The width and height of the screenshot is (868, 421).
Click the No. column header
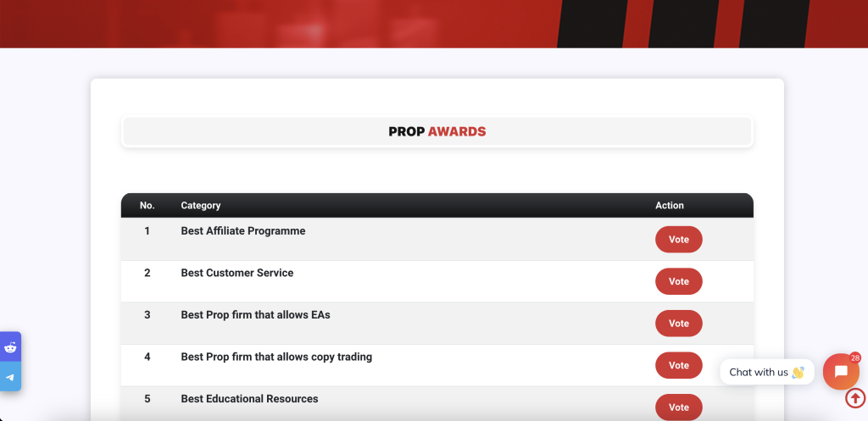pos(147,206)
